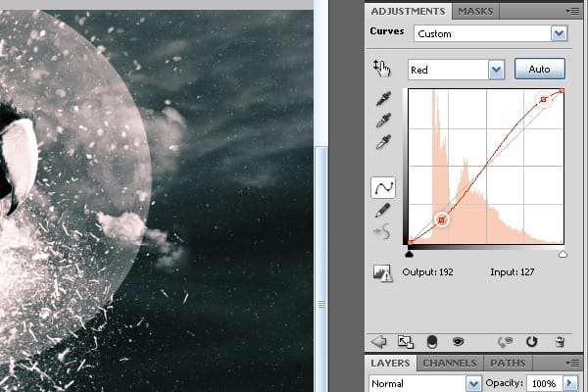Delete this adjustment layer via trash icon

coord(559,341)
